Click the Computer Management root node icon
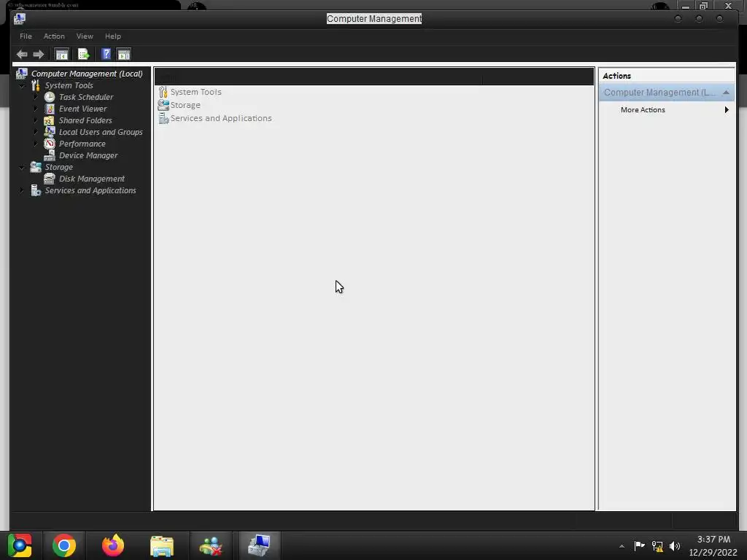Screen dimensions: 747x560 pos(21,74)
